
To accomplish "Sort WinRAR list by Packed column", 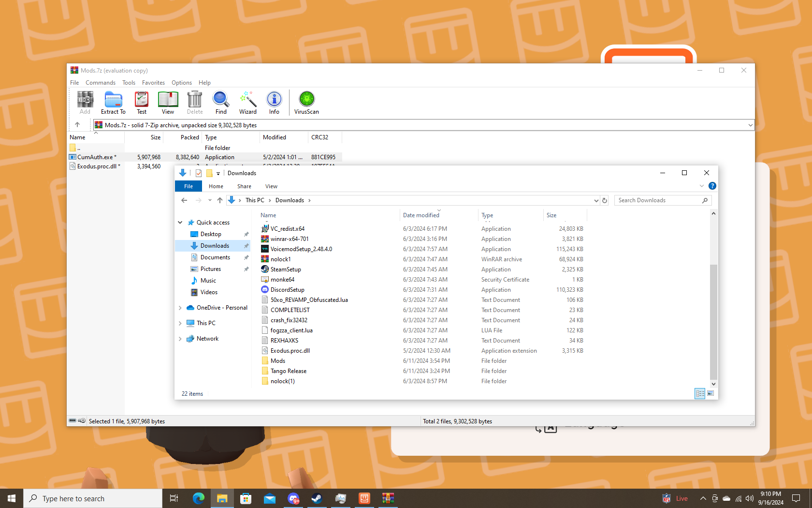I will tap(183, 137).
